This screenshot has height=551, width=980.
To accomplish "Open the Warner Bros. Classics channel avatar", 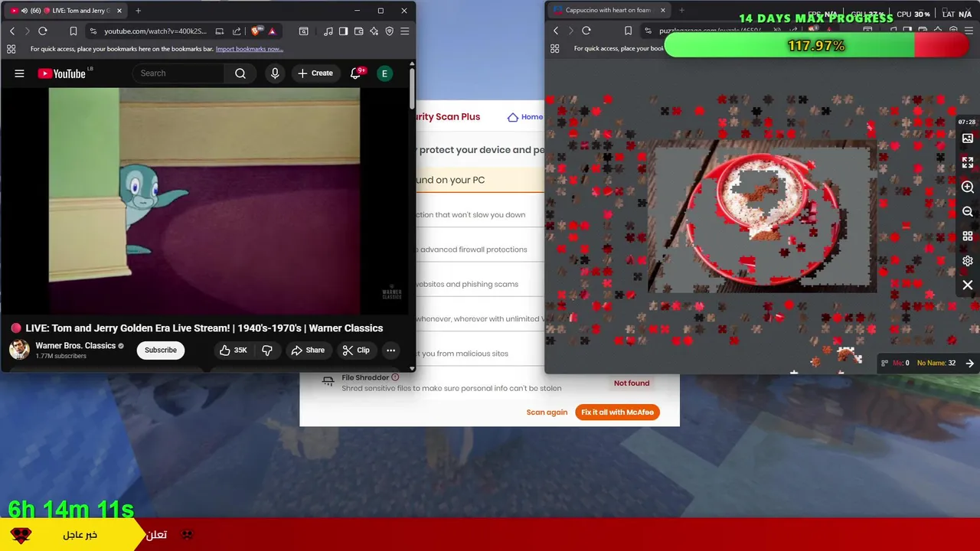I will 19,350.
